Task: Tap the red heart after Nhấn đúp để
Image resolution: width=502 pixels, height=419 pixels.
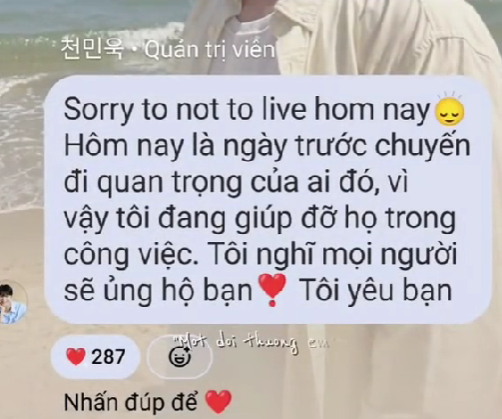Action: tap(218, 402)
